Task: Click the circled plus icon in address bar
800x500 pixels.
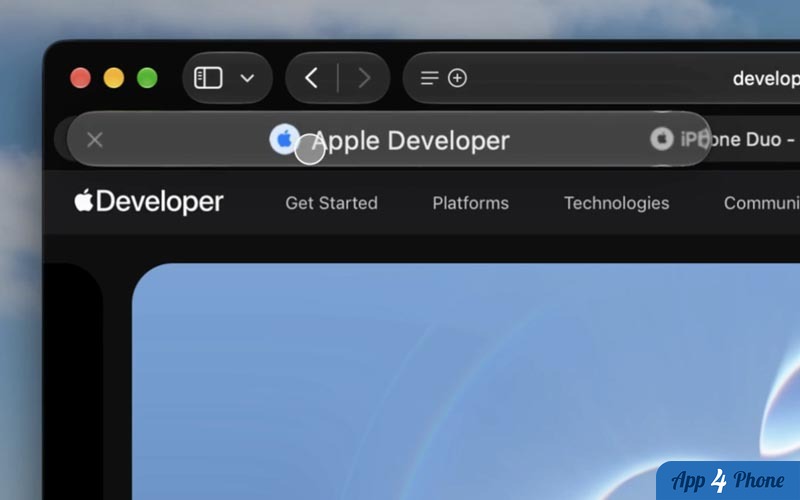Action: click(457, 78)
